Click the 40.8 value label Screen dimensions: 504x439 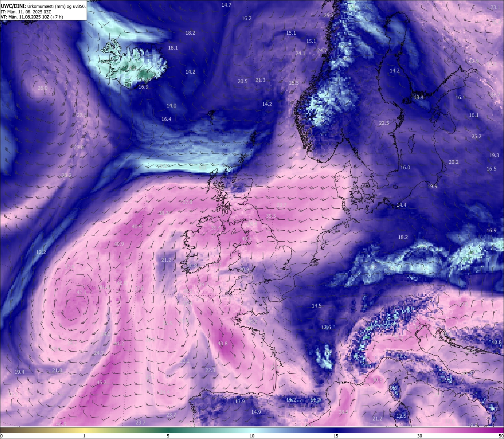click(x=377, y=380)
